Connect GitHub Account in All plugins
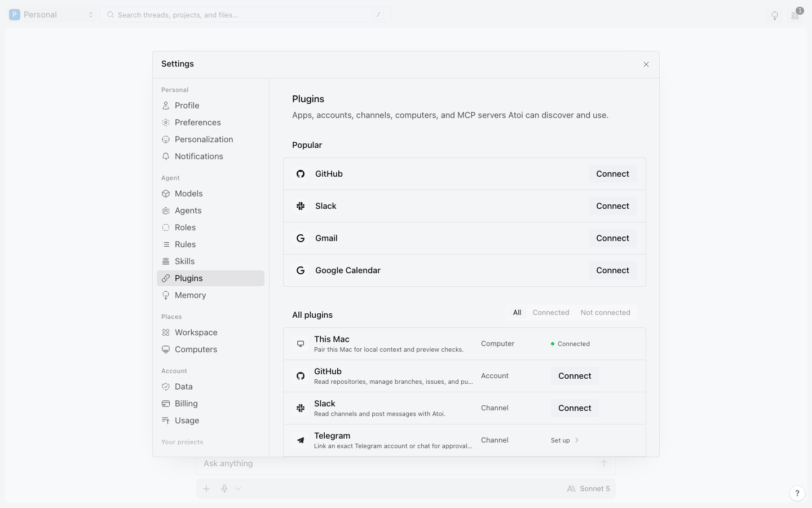Image resolution: width=812 pixels, height=508 pixels. [575, 376]
